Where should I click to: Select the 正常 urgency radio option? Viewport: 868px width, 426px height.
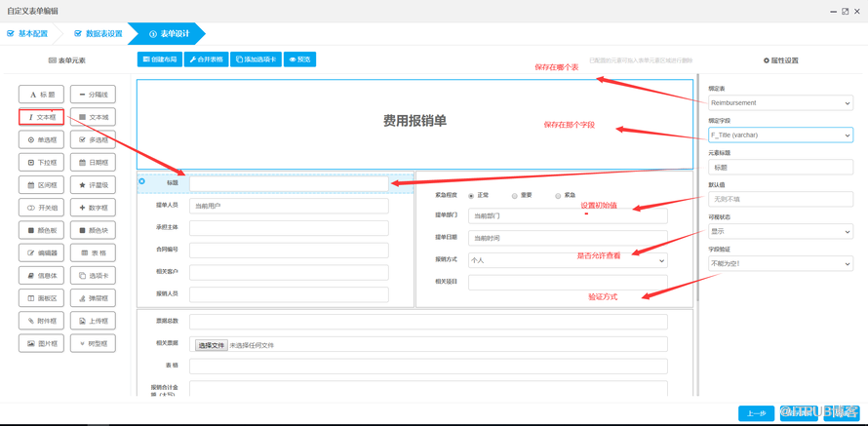pos(472,195)
